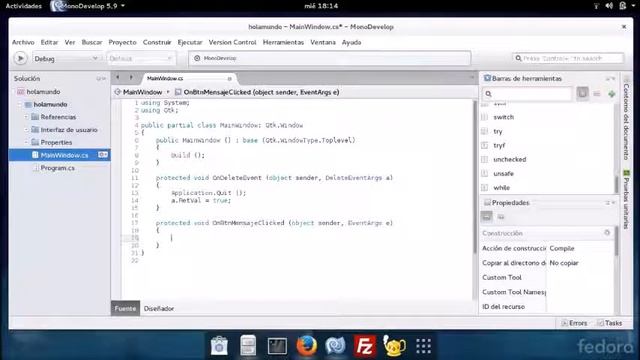
Task: Open the Errors pad
Action: 574,323
